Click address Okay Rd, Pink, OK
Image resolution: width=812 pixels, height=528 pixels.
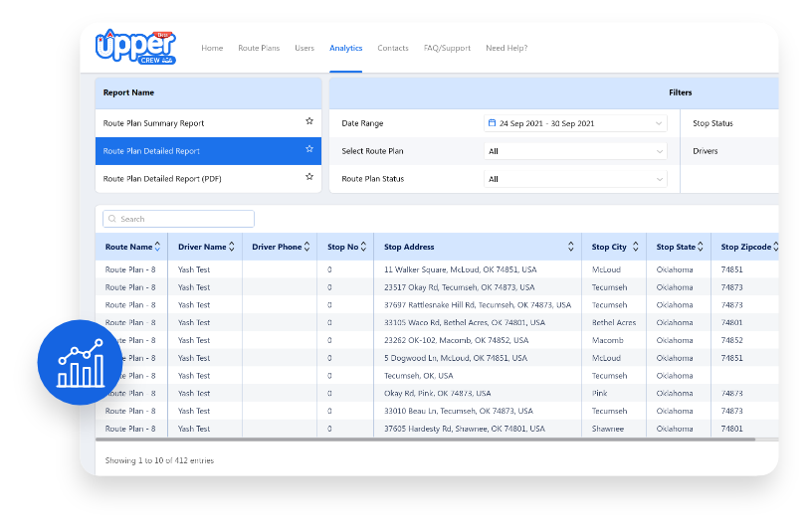click(x=438, y=393)
